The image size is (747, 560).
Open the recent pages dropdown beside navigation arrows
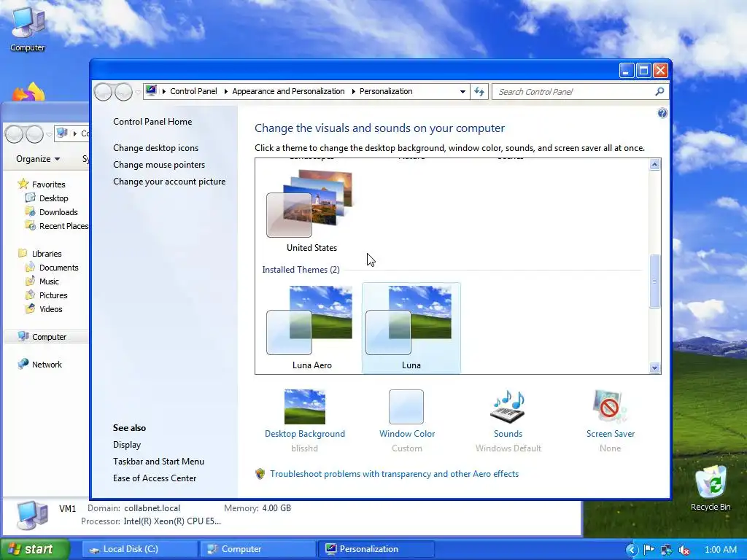point(138,92)
